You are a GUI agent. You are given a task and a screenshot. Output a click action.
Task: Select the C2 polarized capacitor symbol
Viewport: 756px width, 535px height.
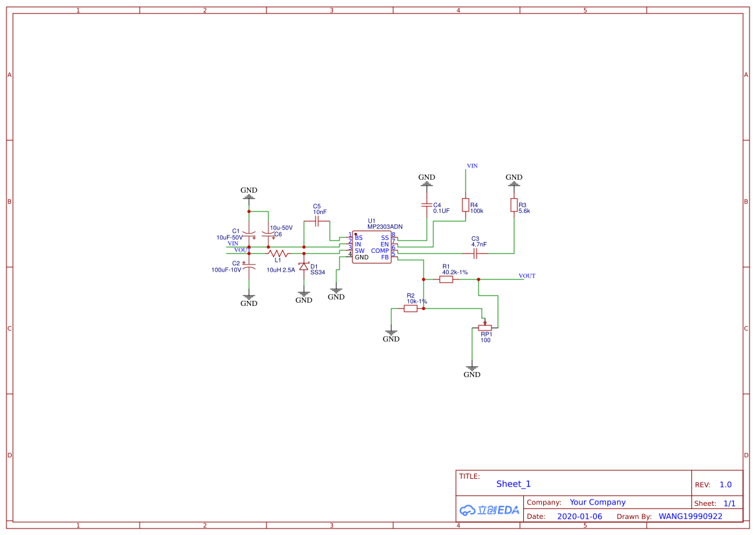point(249,266)
